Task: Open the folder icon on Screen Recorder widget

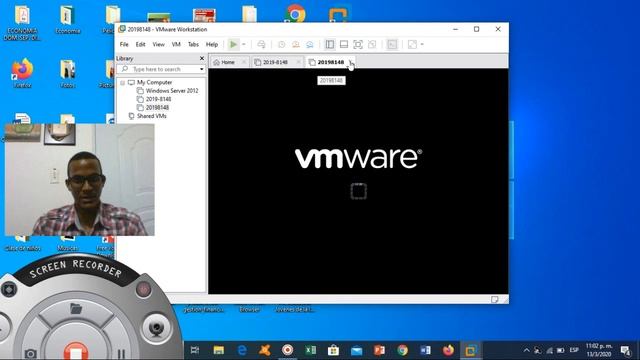Action: point(76,309)
